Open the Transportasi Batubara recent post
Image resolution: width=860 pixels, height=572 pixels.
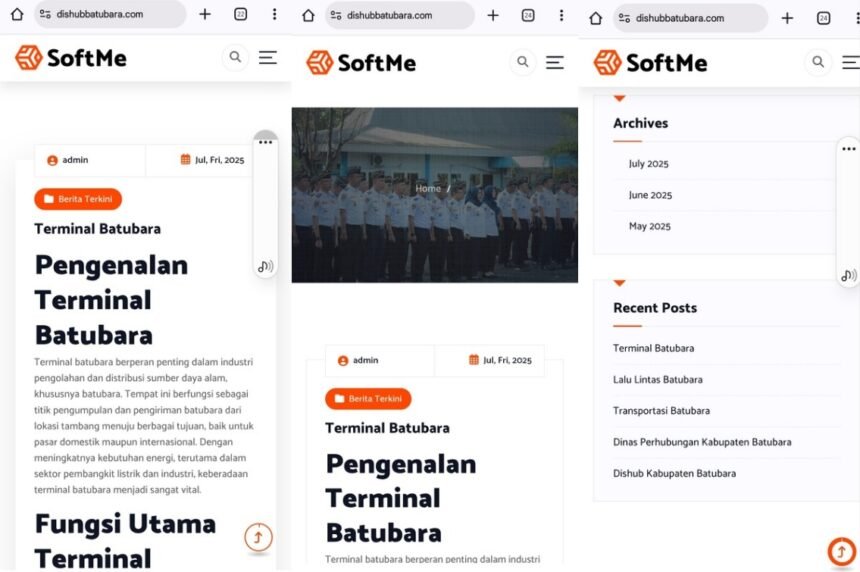coord(661,411)
